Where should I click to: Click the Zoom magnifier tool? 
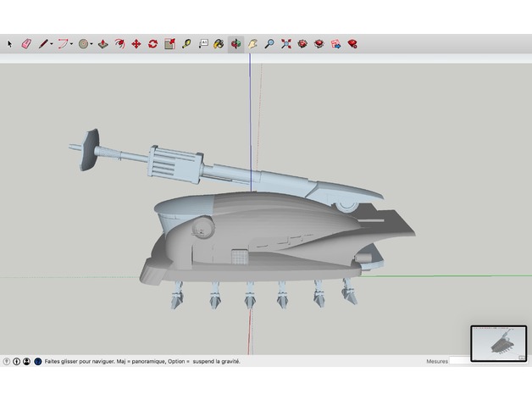[269, 43]
